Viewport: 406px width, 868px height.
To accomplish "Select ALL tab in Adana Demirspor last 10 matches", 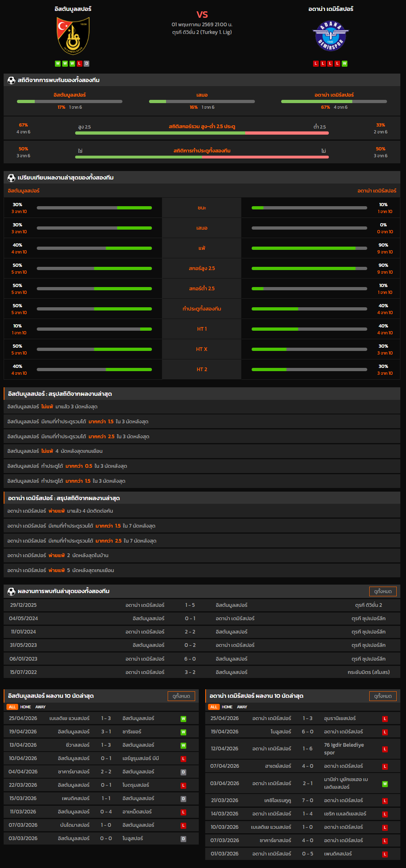I will (214, 707).
